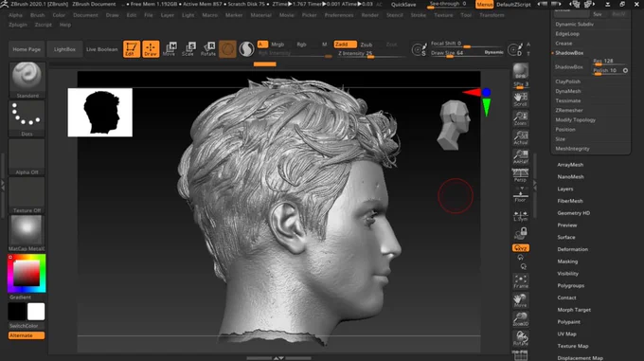Open the Zplugin menu
644x361 pixels.
pyautogui.click(x=18, y=25)
